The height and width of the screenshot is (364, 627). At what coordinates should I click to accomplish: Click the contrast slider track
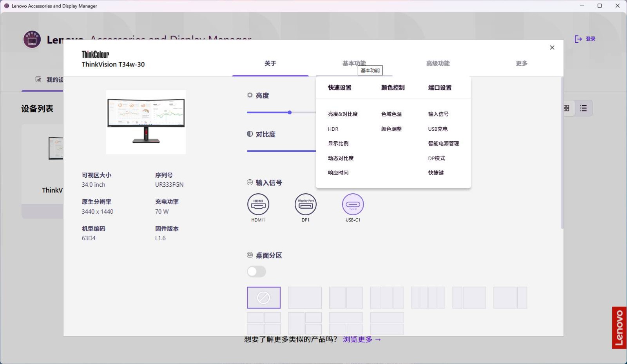click(281, 151)
